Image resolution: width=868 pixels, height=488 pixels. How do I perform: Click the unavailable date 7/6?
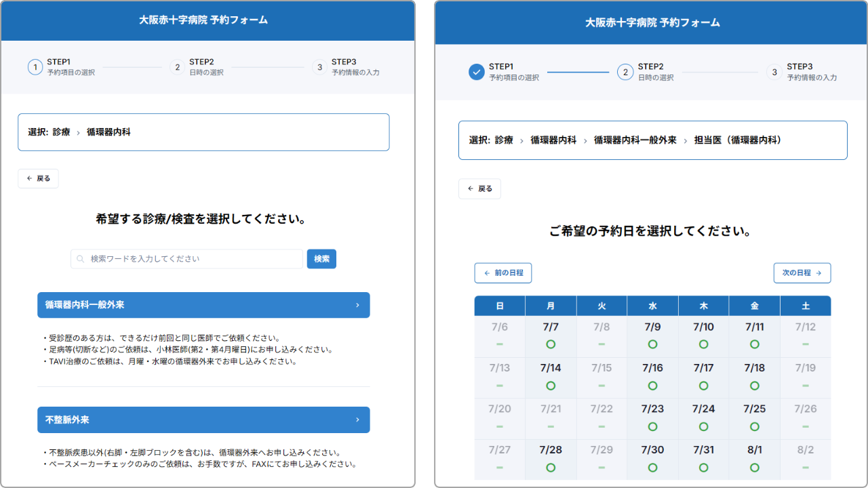[x=500, y=327]
